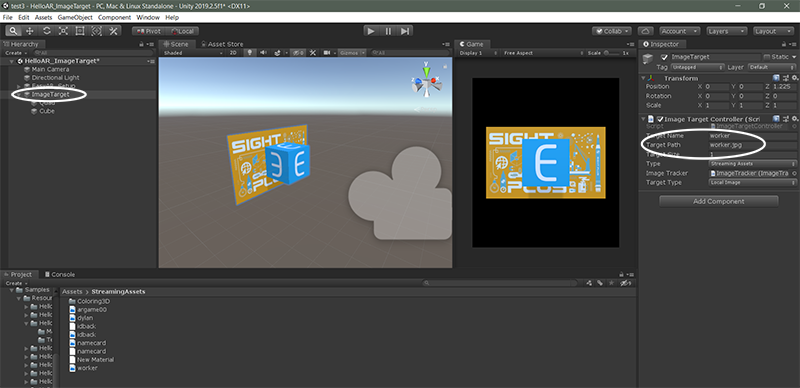Toggle Image Target Controller enabled checkbox
The height and width of the screenshot is (388, 800).
click(660, 119)
